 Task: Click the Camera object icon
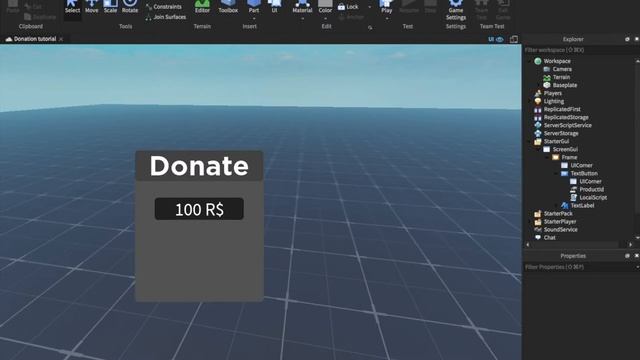click(x=547, y=69)
